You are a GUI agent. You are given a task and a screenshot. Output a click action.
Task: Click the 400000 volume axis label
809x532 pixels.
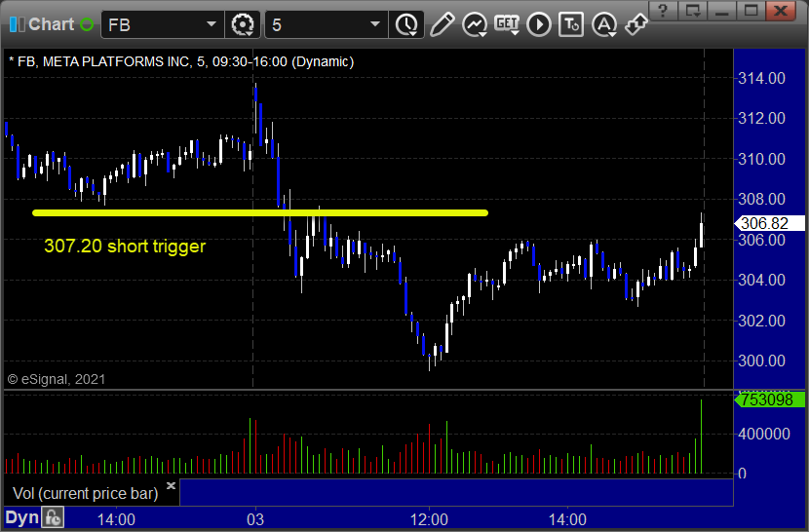point(763,434)
